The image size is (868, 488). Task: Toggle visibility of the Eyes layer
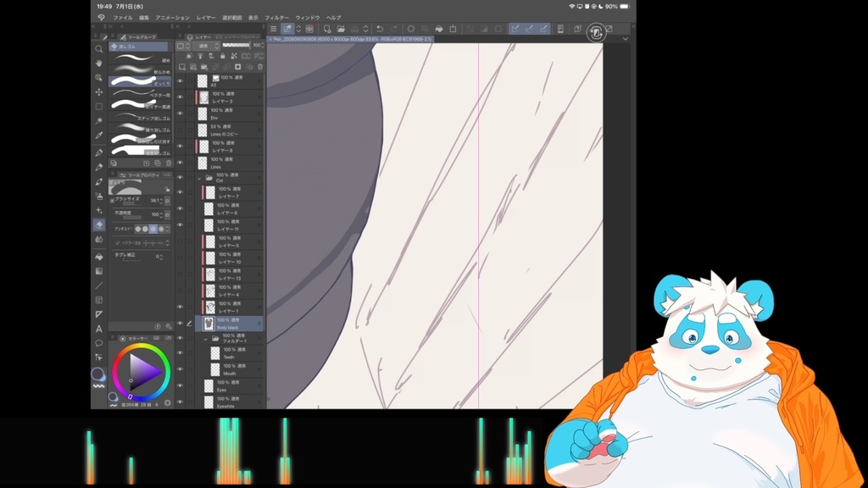click(x=180, y=385)
